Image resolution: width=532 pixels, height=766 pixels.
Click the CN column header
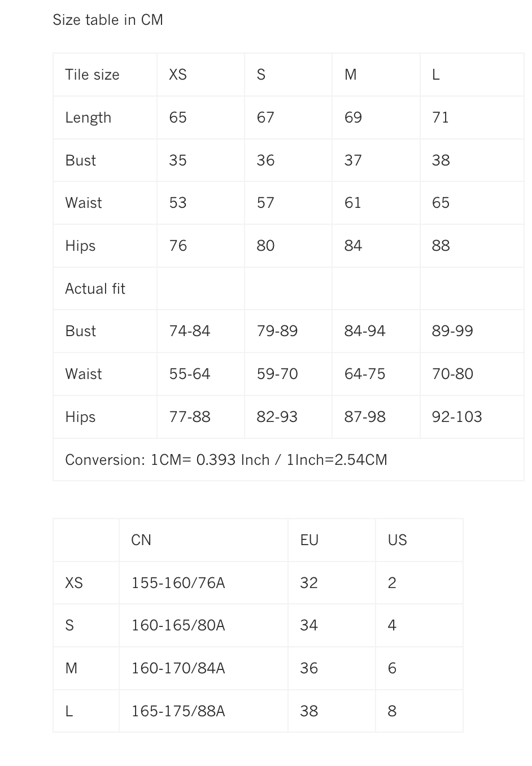click(x=141, y=540)
